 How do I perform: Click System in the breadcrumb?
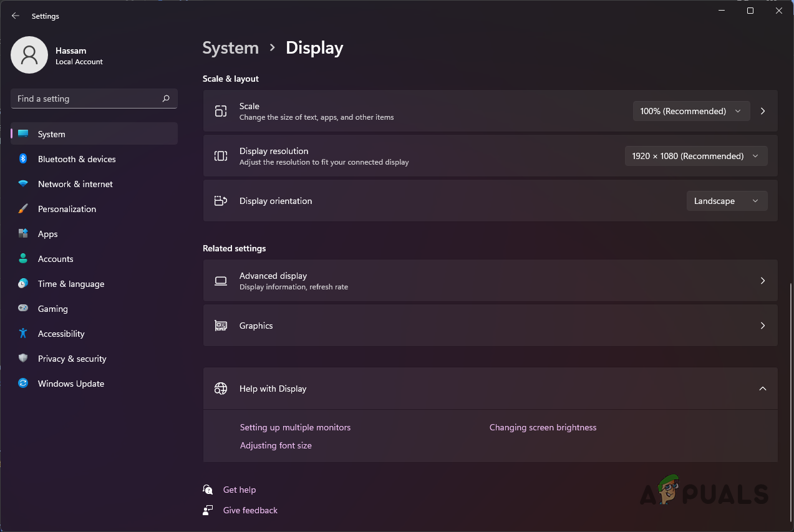(231, 48)
